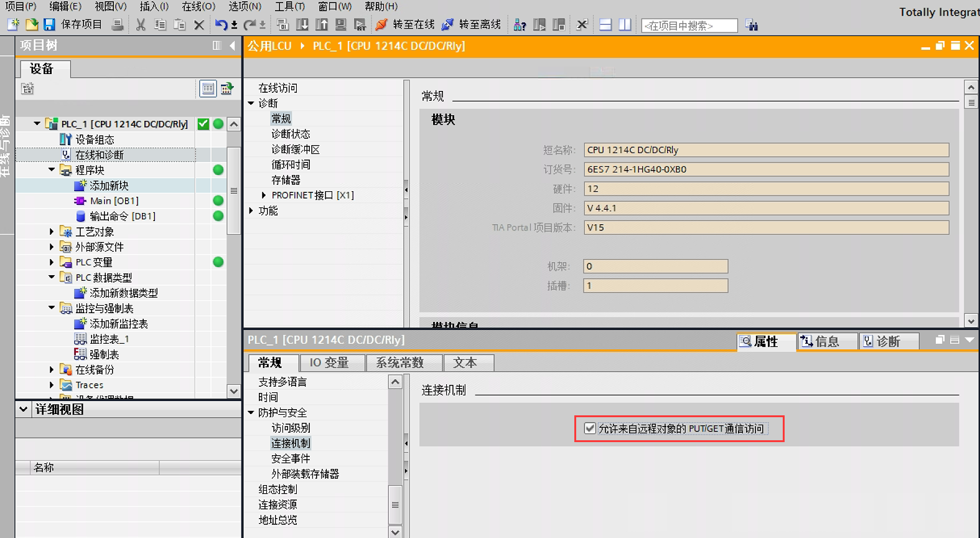The width and height of the screenshot is (980, 538).
Task: Click the Download to device icon
Action: (x=302, y=25)
